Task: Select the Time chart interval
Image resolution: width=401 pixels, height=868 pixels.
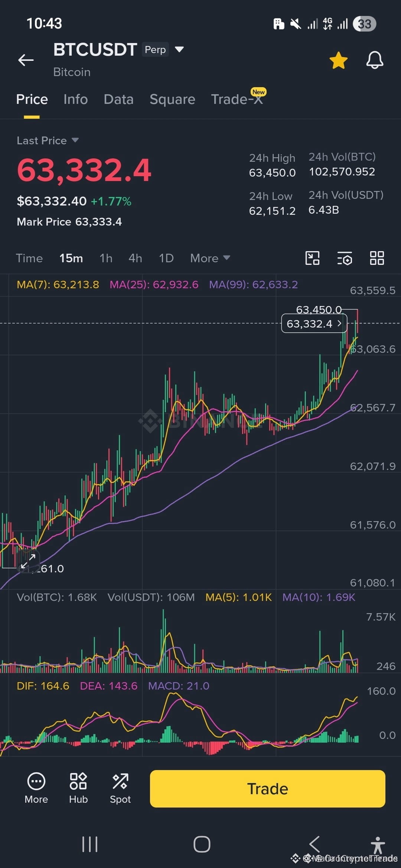Action: (x=29, y=258)
